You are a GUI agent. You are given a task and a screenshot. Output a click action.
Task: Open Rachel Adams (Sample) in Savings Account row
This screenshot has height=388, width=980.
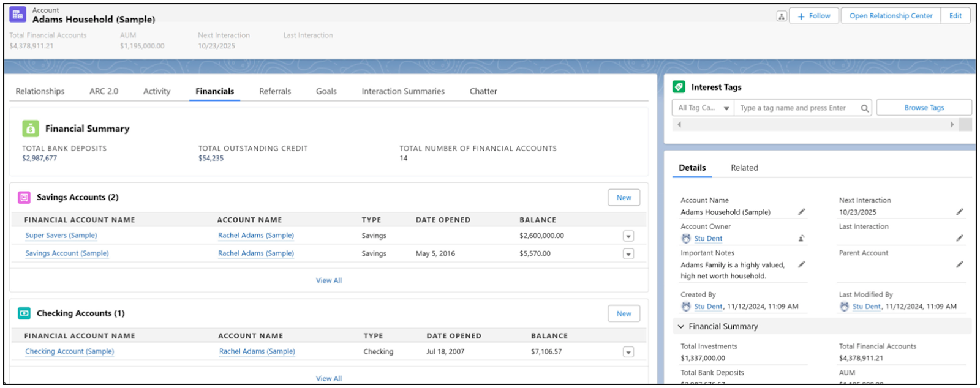256,253
